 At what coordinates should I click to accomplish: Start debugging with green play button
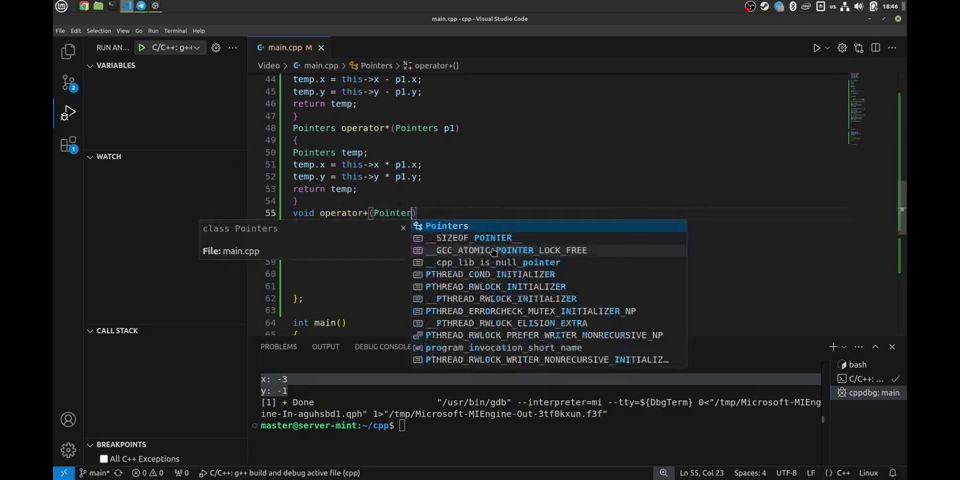pyautogui.click(x=141, y=47)
